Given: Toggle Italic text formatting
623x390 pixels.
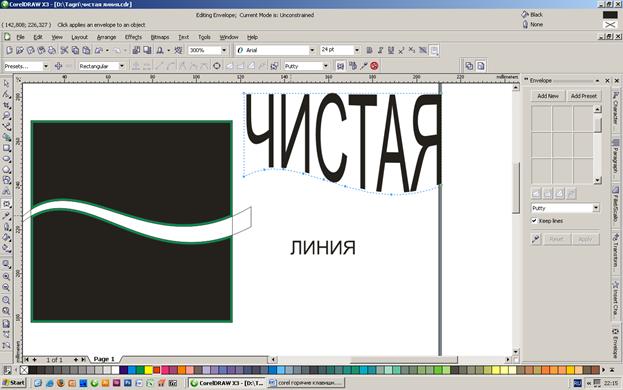Looking at the screenshot, I should coord(380,50).
